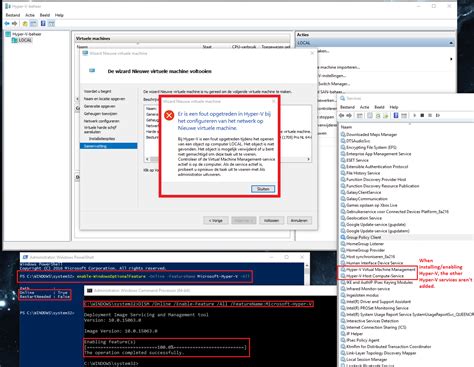Click the PowerShell window title icon

click(x=25, y=257)
